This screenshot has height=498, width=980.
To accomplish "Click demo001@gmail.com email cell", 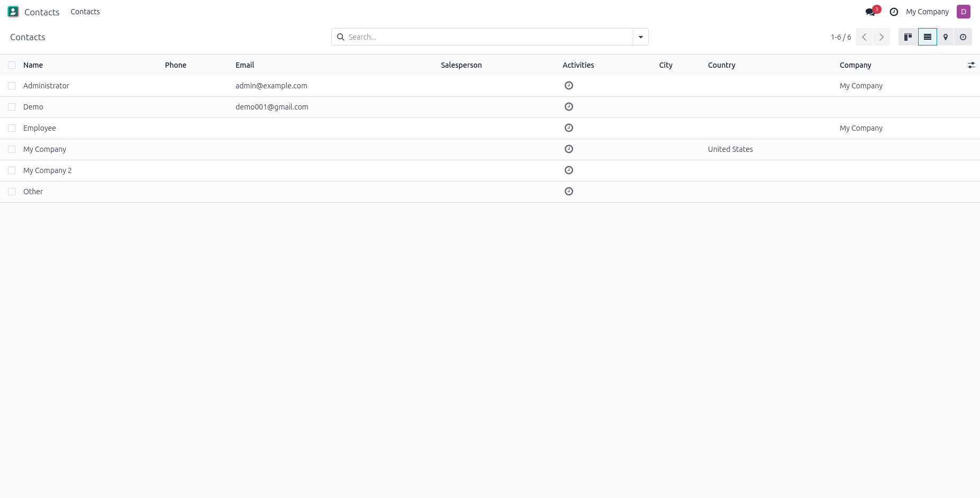I will pos(272,107).
